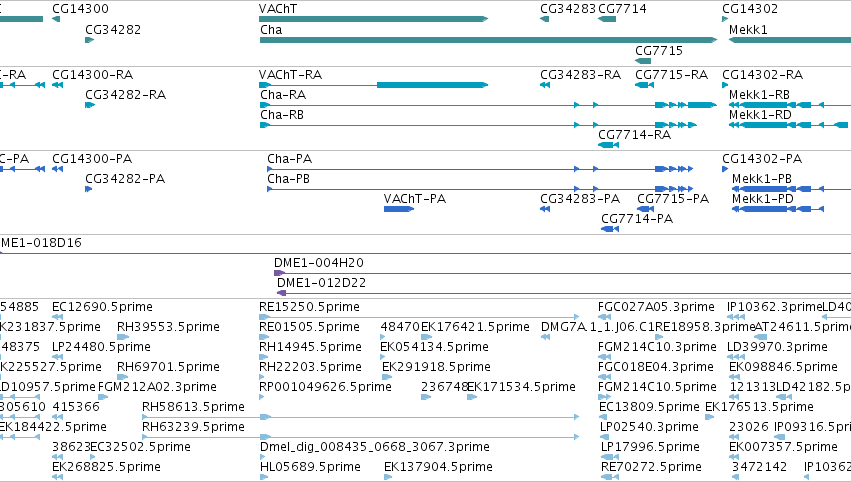Click the Mekk1 gene label

748,29
